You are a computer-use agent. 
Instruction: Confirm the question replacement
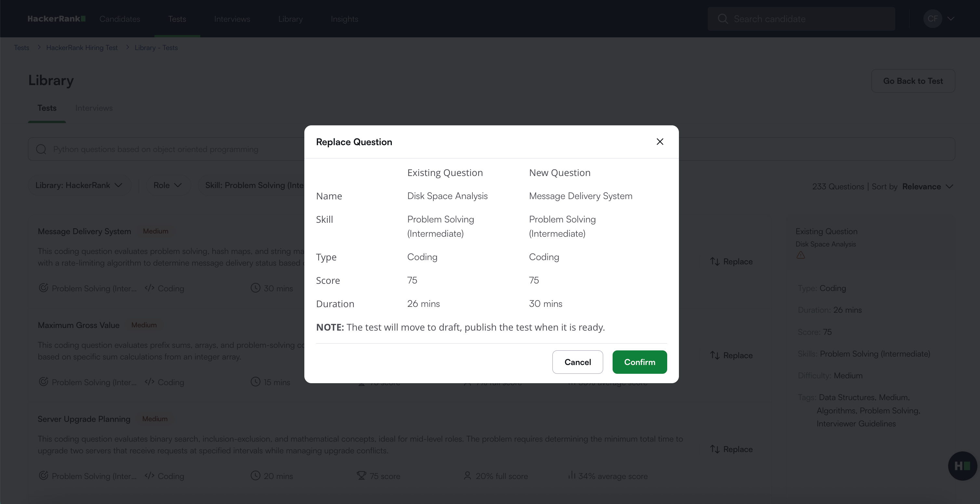[x=639, y=362]
